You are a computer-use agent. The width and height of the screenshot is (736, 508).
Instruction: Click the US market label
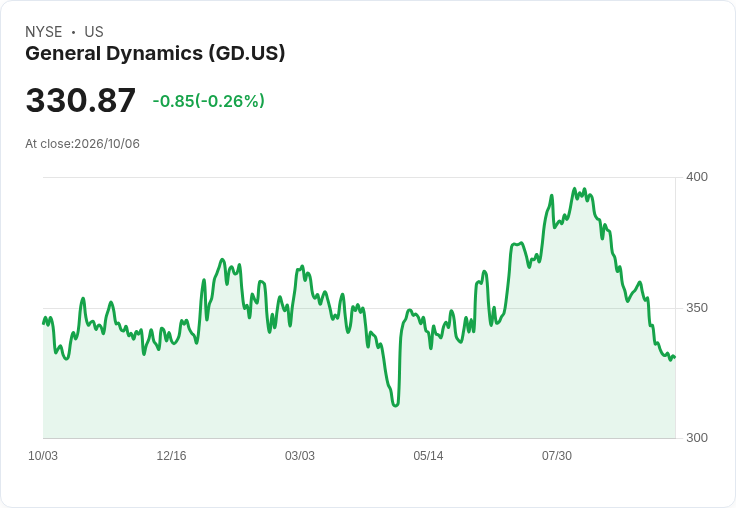click(x=94, y=32)
